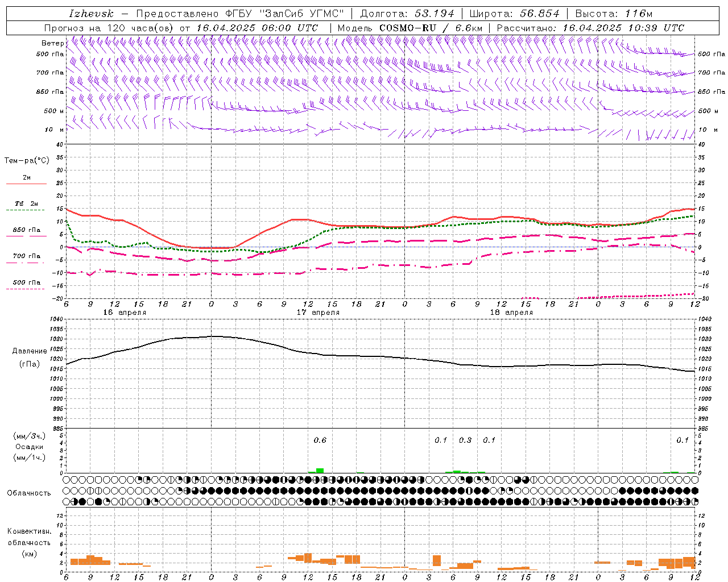
Task: Click the '(км)' unit label
Action: (x=29, y=554)
